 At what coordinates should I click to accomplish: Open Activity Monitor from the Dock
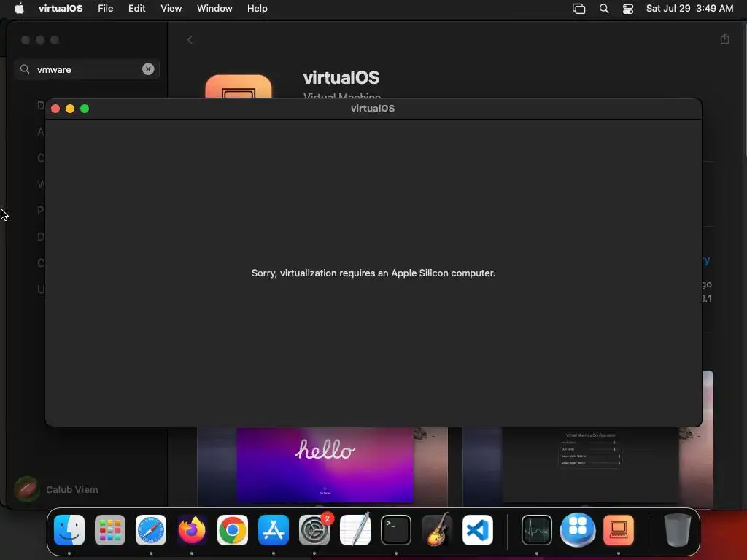coord(537,530)
